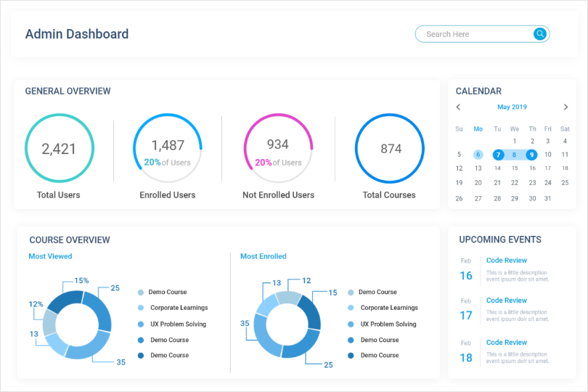Select calendar date 8 in range
The height and width of the screenshot is (392, 588).
(514, 155)
